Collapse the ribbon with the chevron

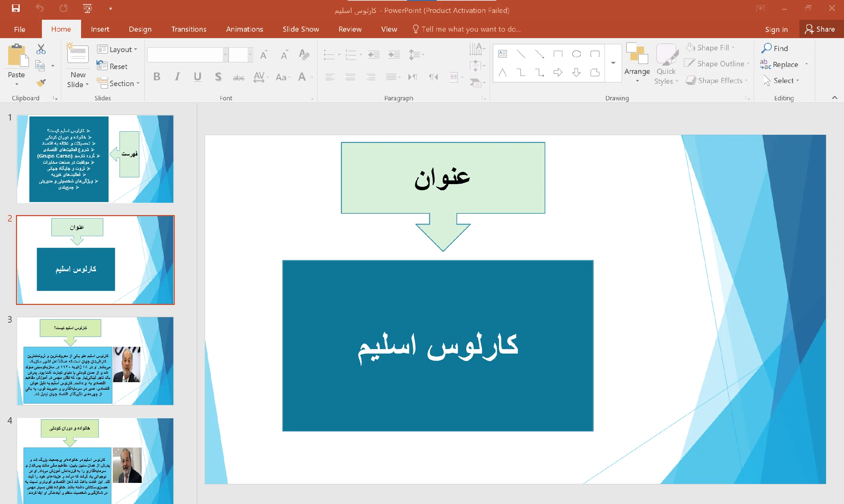point(834,98)
